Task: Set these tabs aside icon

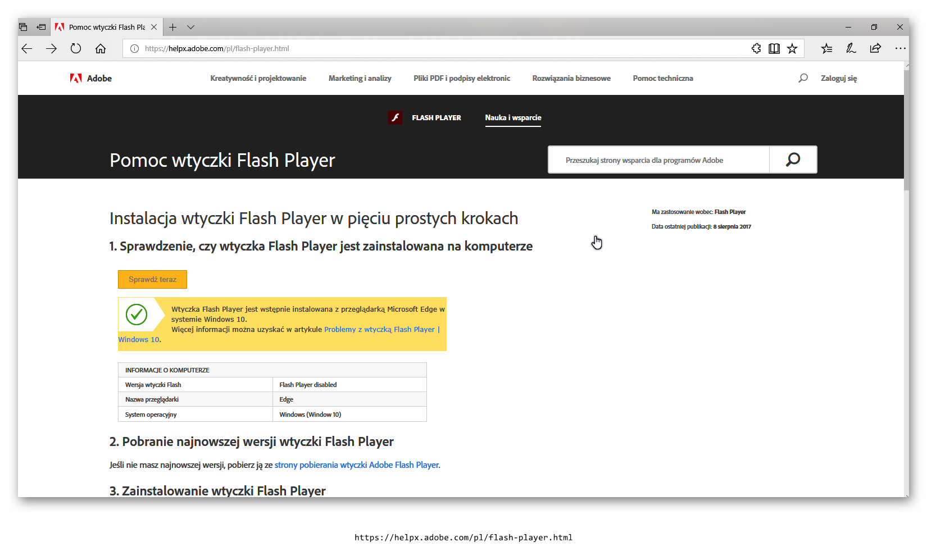Action: pos(41,27)
